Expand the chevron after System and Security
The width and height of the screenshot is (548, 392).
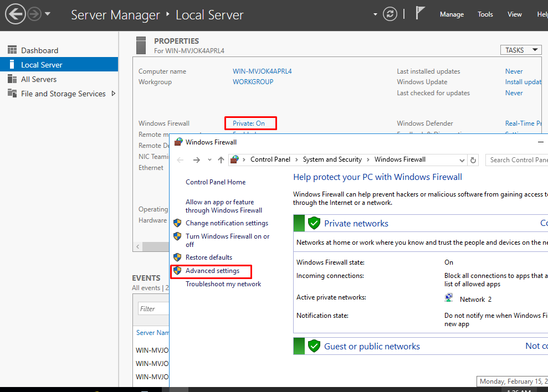pos(368,159)
